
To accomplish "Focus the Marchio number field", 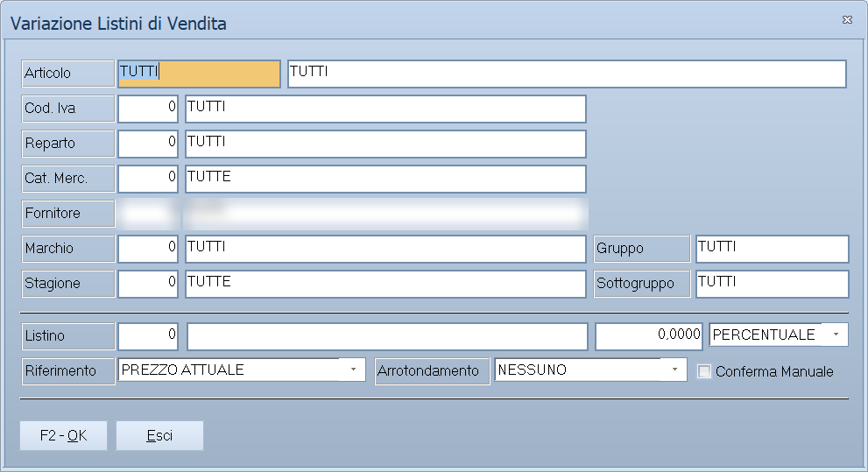I will click(148, 249).
